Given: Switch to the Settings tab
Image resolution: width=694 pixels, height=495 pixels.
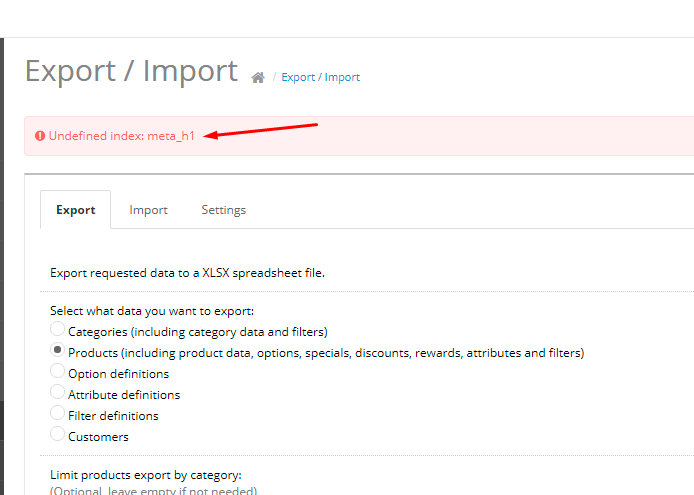Looking at the screenshot, I should (x=224, y=210).
